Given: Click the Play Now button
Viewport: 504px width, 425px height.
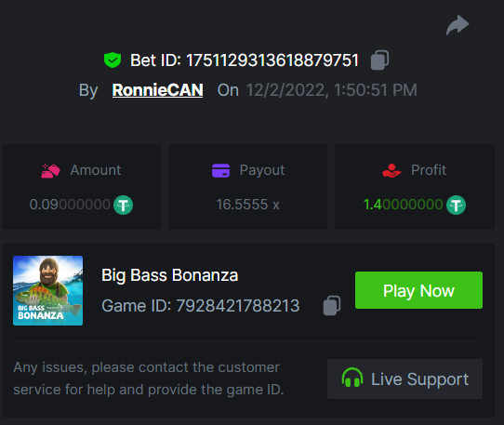Looking at the screenshot, I should 418,290.
